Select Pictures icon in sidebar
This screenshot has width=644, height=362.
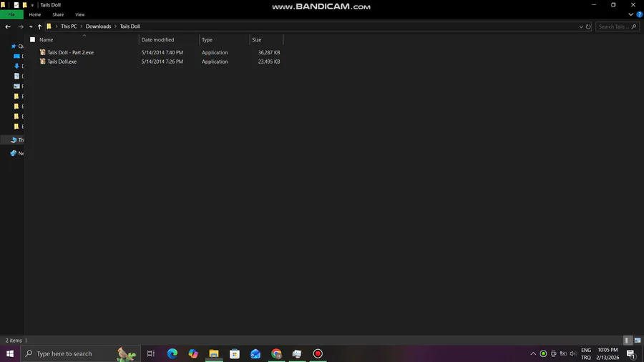(17, 86)
